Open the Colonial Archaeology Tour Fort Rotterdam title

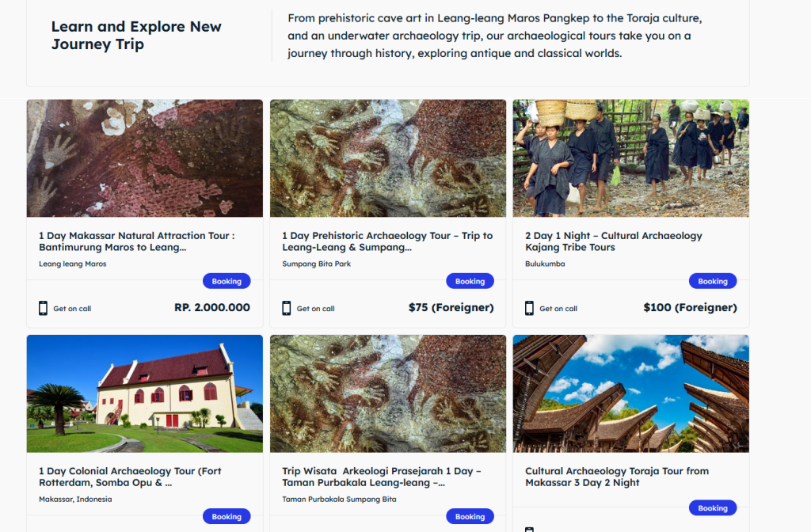click(x=130, y=477)
